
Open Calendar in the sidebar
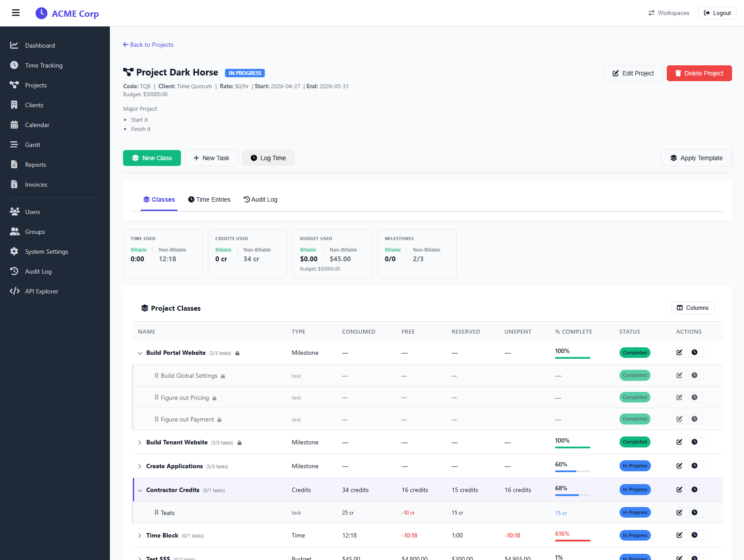pyautogui.click(x=55, y=125)
